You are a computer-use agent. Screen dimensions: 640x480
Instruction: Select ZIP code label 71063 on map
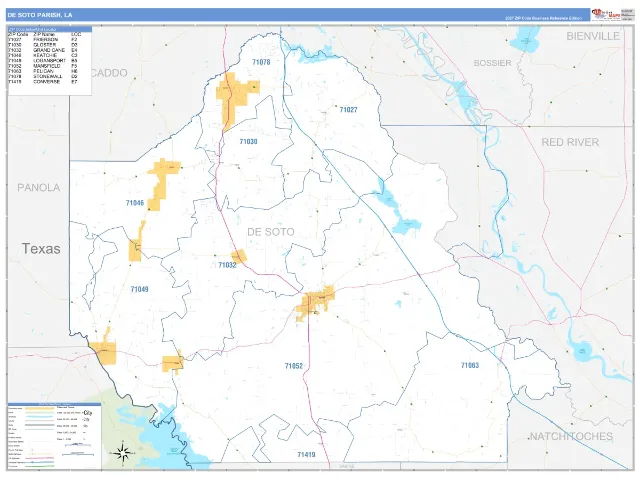click(x=470, y=365)
